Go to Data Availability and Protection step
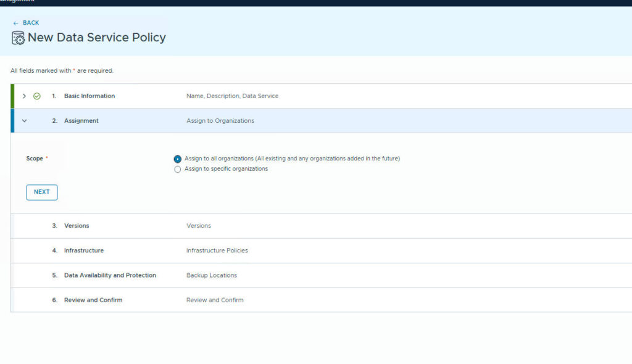632x364 pixels. point(110,275)
